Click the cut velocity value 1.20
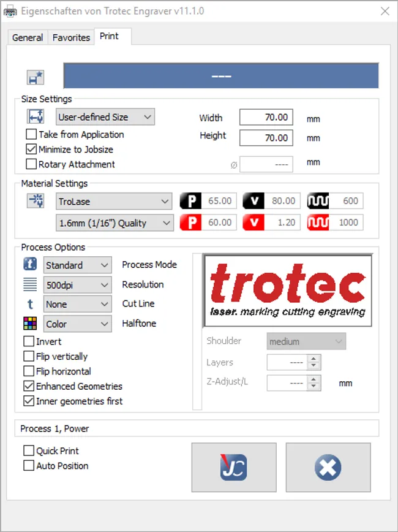Screen dimensions: 398x532 282,222
